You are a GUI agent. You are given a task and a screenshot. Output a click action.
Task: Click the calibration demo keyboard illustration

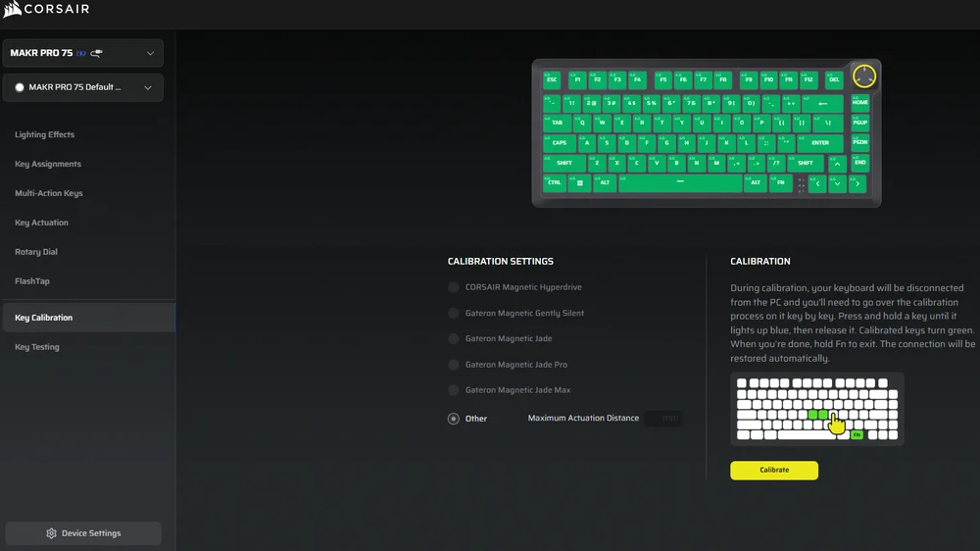point(817,409)
